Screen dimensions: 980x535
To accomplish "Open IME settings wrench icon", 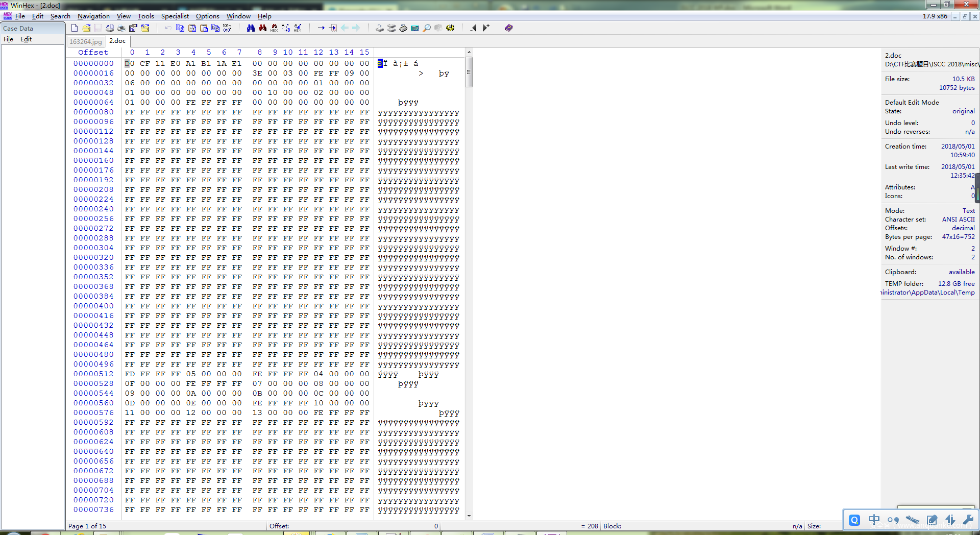I will (x=968, y=520).
